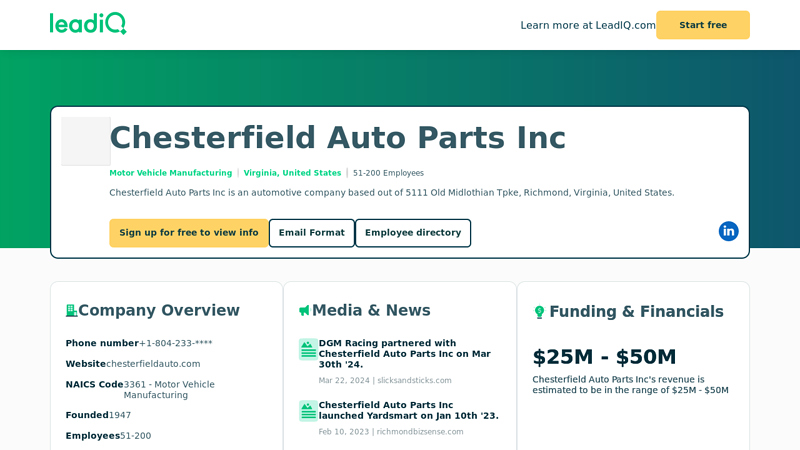Screen dimensions: 800x450
Task: Open the LinkedIn profile icon
Action: point(729,231)
